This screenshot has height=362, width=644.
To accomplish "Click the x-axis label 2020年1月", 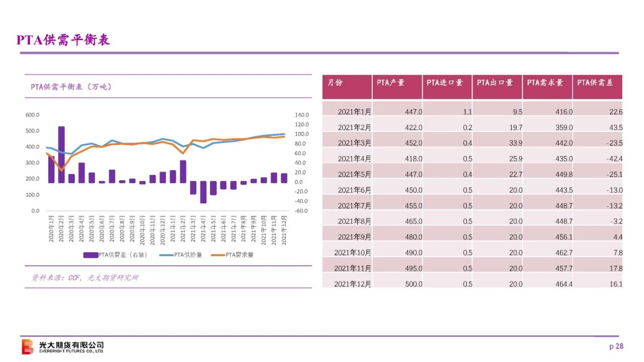I will point(51,229).
